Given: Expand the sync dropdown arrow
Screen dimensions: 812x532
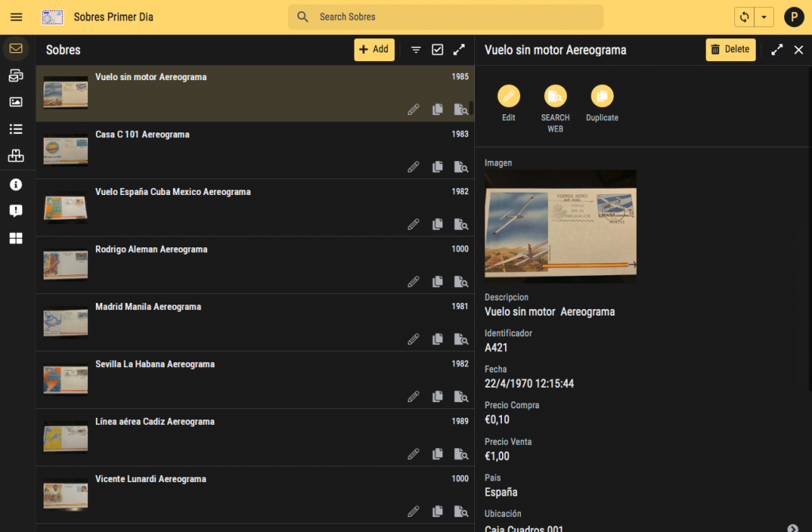Looking at the screenshot, I should 764,17.
